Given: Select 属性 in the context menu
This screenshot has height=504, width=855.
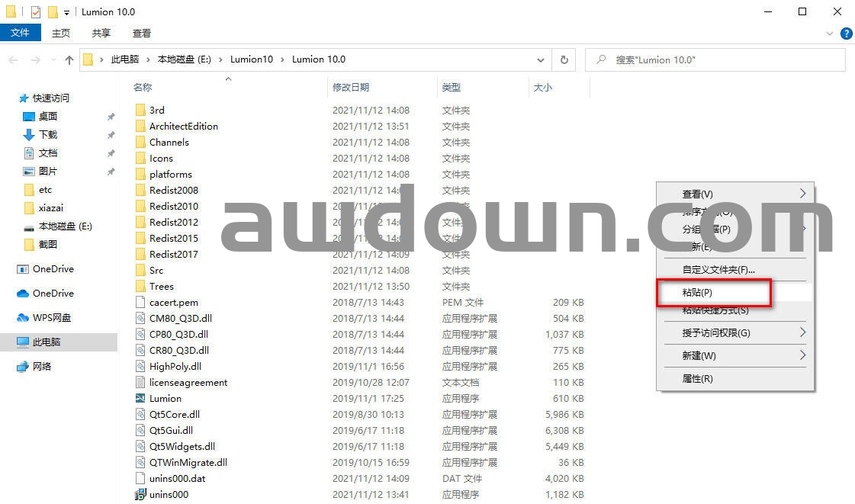Looking at the screenshot, I should point(697,379).
